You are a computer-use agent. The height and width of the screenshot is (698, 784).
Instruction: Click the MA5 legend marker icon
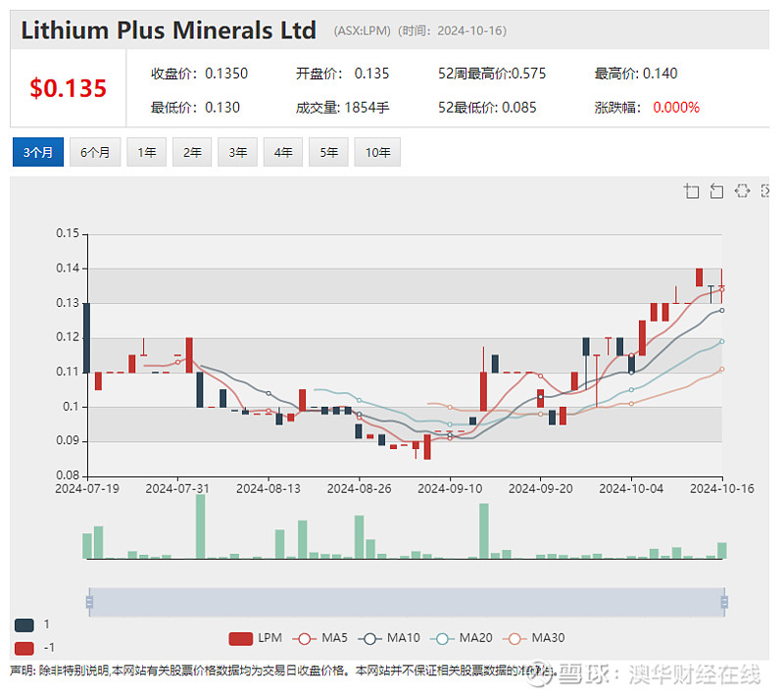pyautogui.click(x=307, y=637)
